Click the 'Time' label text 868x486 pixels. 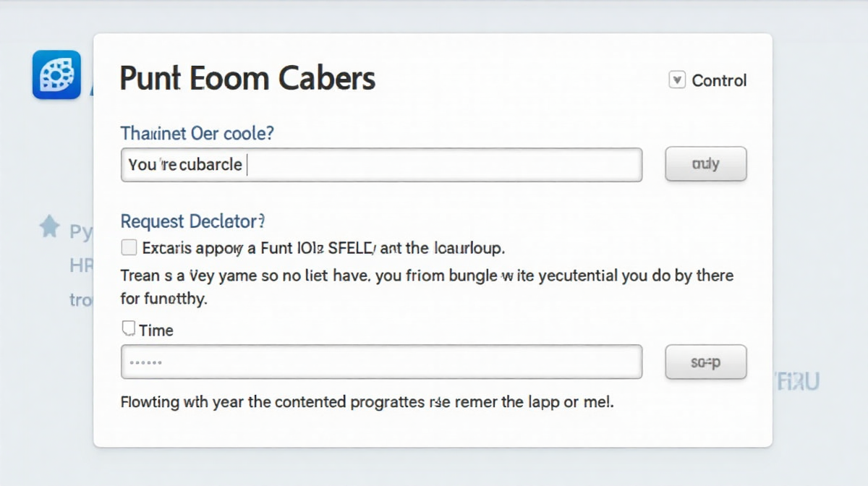156,331
